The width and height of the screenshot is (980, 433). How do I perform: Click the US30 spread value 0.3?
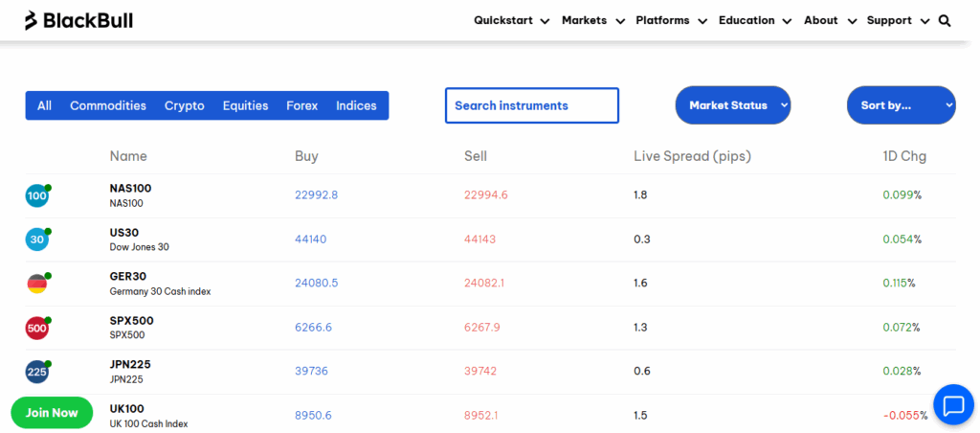[x=641, y=239]
